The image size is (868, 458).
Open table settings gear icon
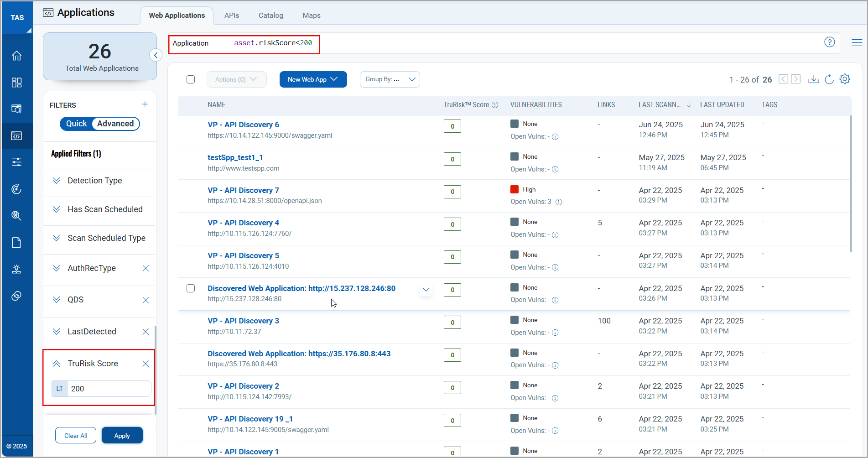(x=845, y=79)
